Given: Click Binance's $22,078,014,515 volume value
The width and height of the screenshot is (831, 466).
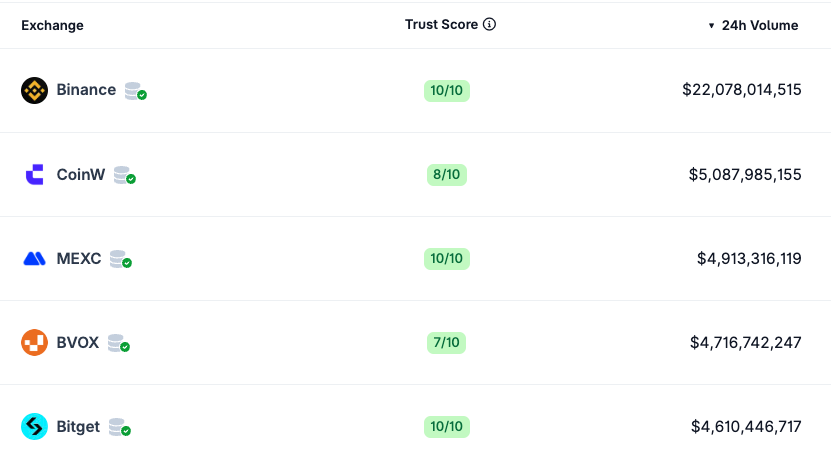Looking at the screenshot, I should tap(742, 90).
